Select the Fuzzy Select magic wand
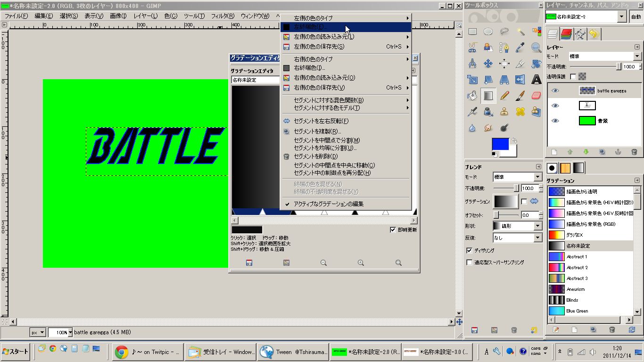This screenshot has height=362, width=644. click(520, 32)
